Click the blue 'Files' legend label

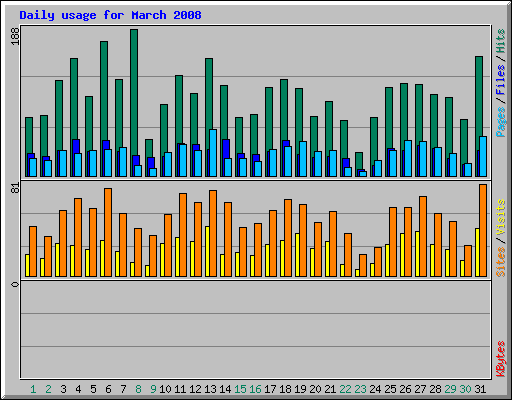pyautogui.click(x=500, y=79)
